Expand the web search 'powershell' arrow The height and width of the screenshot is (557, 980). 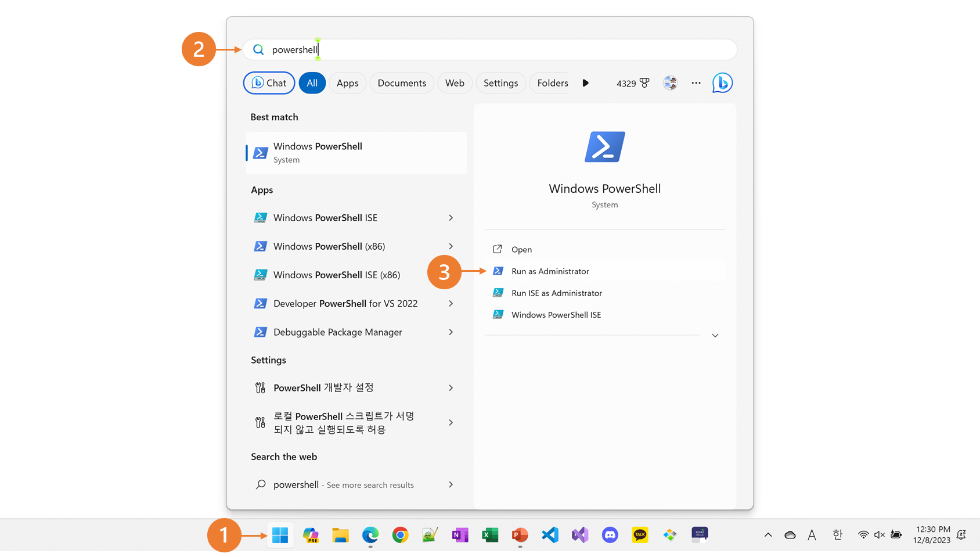pos(451,484)
